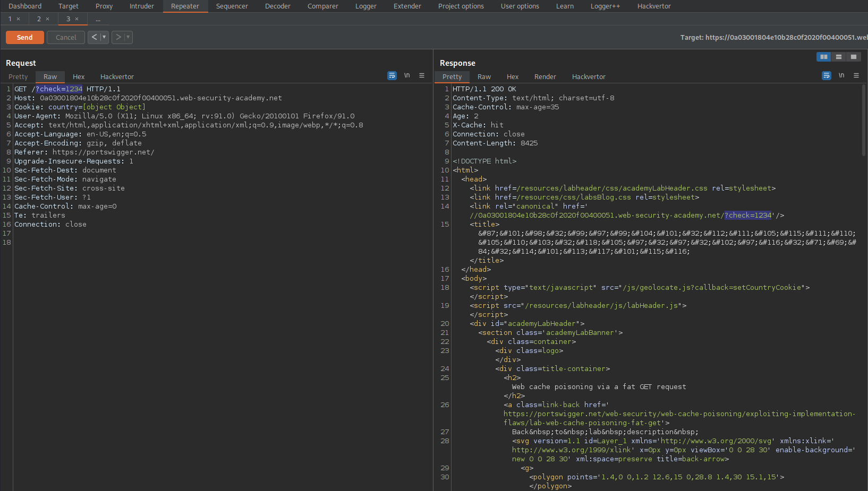Open the Learn tab
Viewport: 868px width, 491px height.
565,6
